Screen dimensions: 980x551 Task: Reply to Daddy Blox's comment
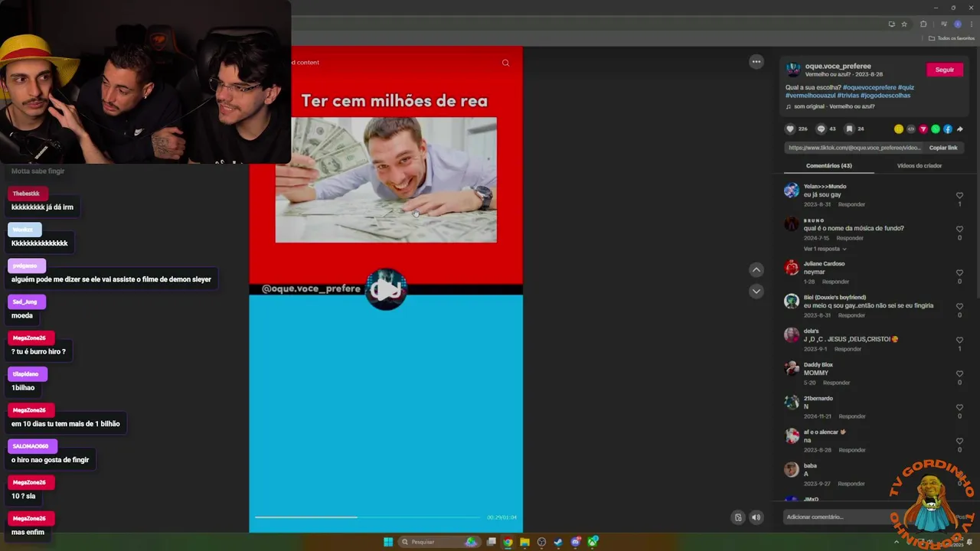tap(836, 383)
